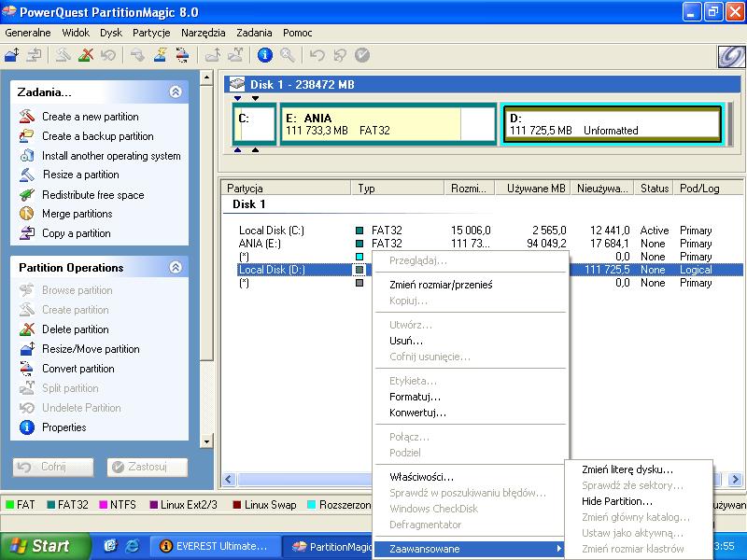Image resolution: width=747 pixels, height=560 pixels.
Task: Choose Konwertuj... from context menu
Action: point(471,413)
